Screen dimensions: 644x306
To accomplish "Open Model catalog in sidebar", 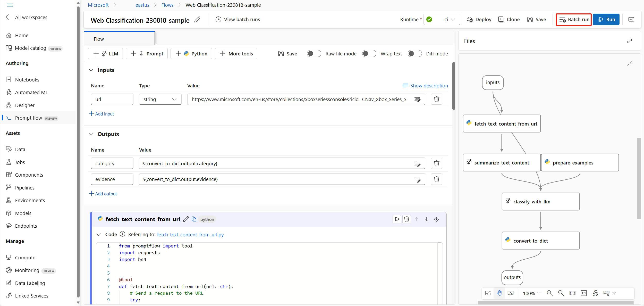I will [x=30, y=48].
